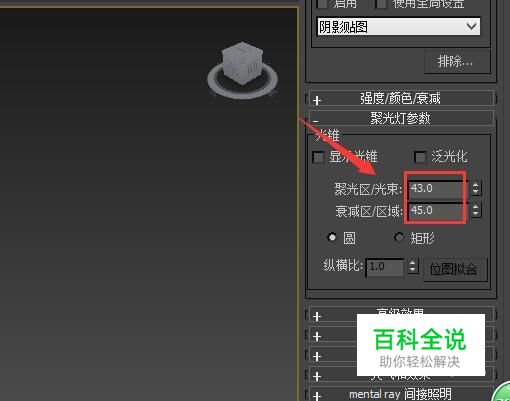
Task: Toggle the 启用 shadow checkbox
Action: click(322, 3)
